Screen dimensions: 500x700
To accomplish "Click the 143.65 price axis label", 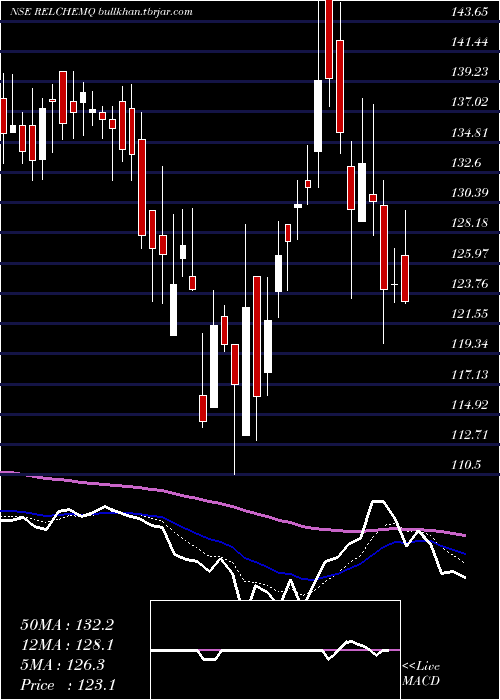I will [x=469, y=12].
